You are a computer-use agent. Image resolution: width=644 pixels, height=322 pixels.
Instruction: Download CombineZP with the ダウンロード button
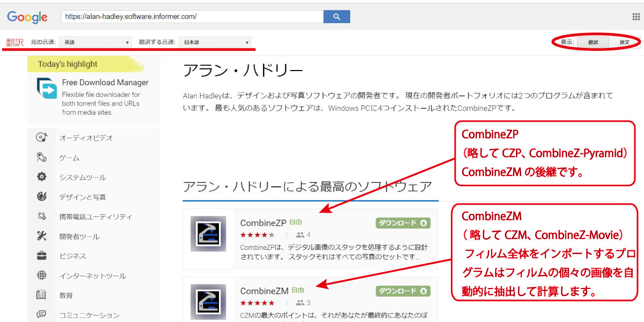coord(403,223)
